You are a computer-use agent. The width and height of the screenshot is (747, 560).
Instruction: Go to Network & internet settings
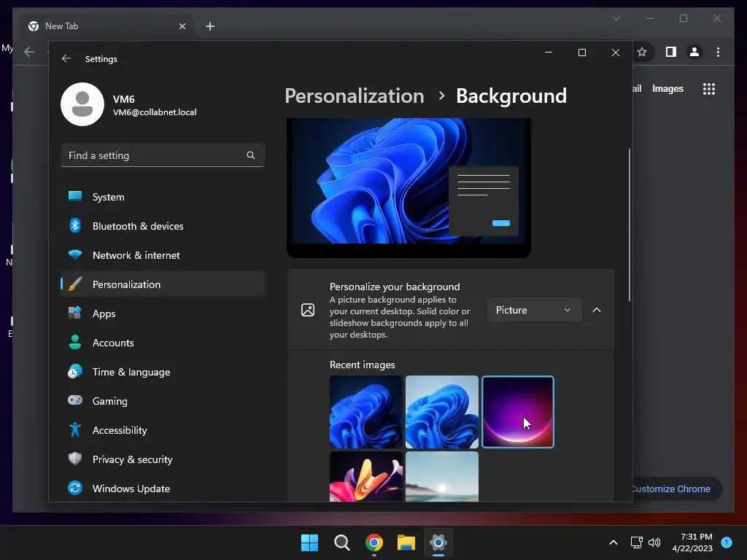click(163, 254)
